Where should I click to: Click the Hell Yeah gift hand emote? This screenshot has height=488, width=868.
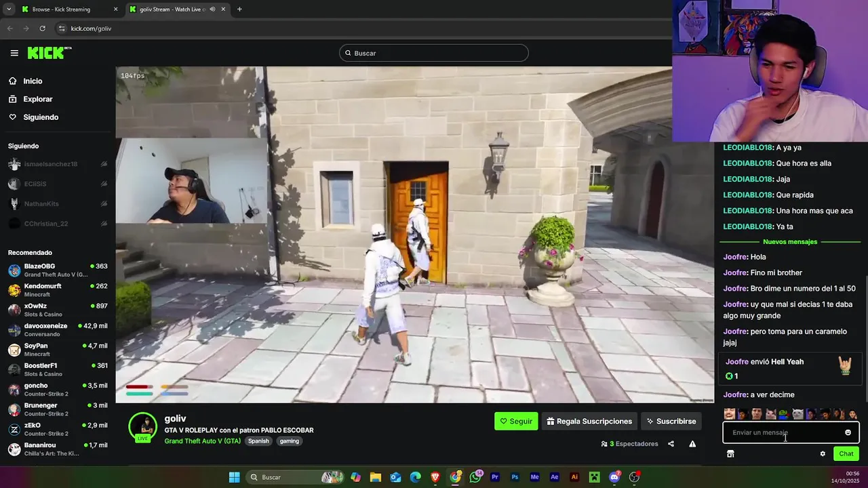tap(846, 366)
